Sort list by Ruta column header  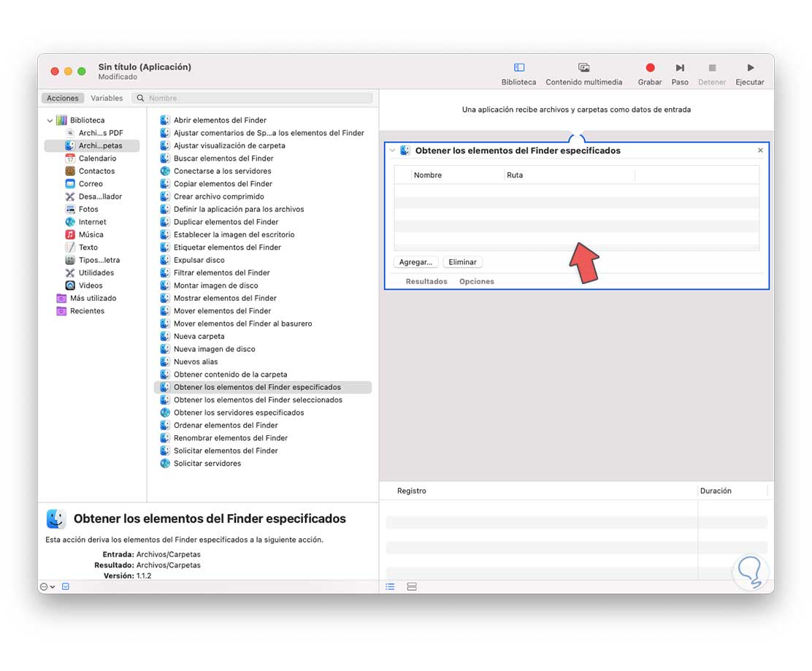(x=515, y=175)
